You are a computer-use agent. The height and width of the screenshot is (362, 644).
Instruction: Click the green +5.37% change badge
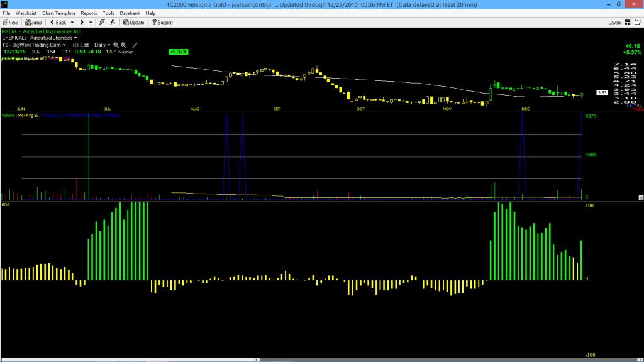point(178,52)
